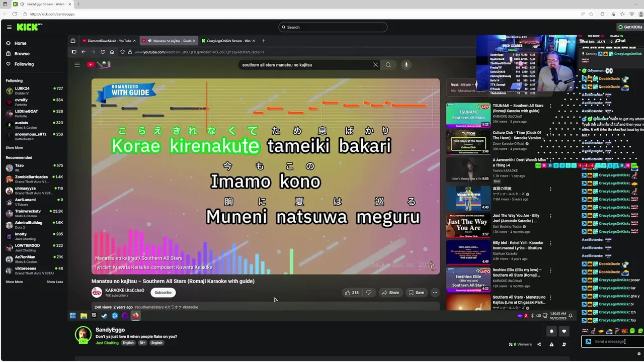The height and width of the screenshot is (362, 644).
Task: Open LURK24 channel in Following list
Action: point(34,90)
